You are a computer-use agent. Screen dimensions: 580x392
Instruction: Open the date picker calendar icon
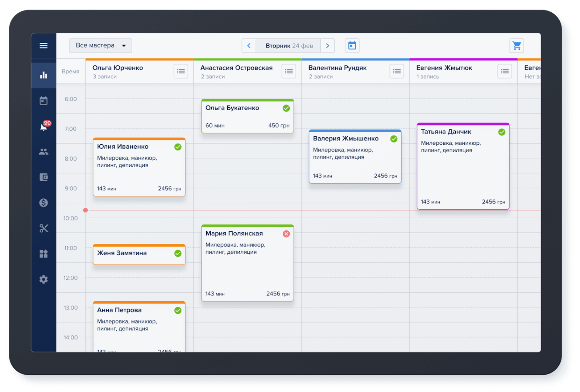[x=352, y=46]
